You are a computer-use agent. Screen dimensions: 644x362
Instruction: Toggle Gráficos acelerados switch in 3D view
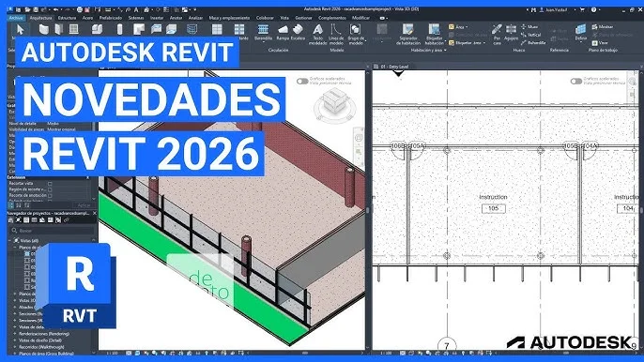coord(302,82)
